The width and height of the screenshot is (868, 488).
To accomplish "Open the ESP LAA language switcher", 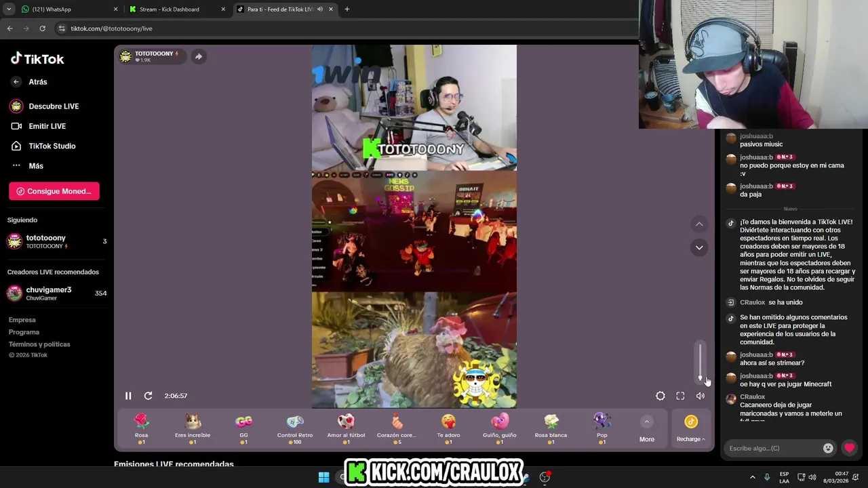I will (784, 477).
